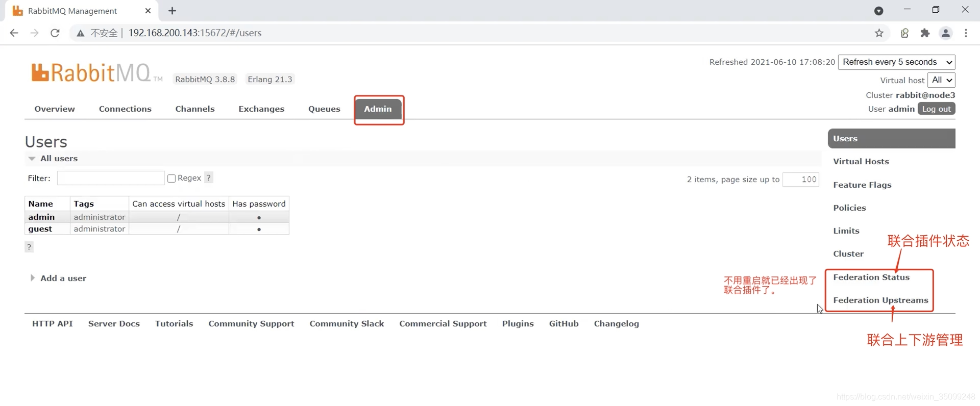Image resolution: width=980 pixels, height=406 pixels.
Task: Bookmark this page with the star
Action: click(879, 33)
